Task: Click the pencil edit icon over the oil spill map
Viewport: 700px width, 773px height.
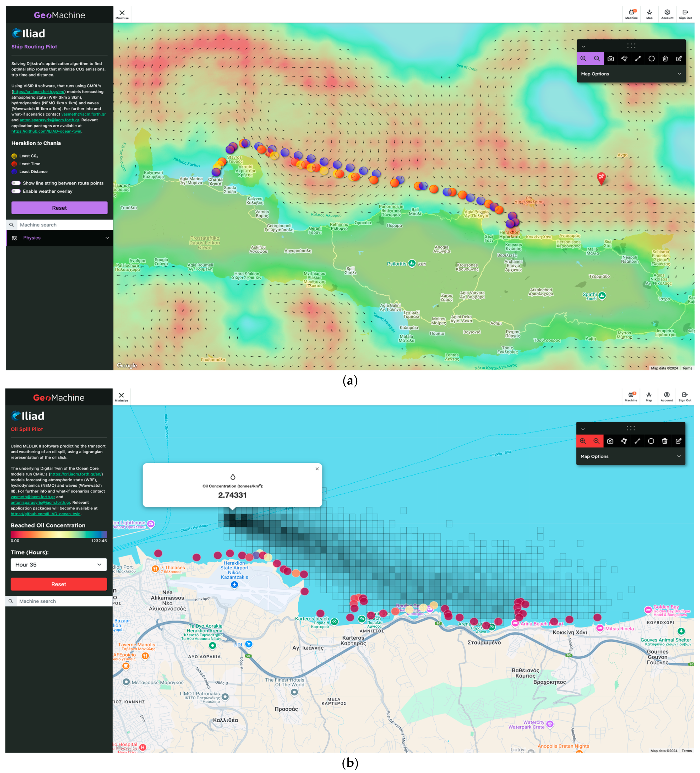Action: pyautogui.click(x=678, y=441)
